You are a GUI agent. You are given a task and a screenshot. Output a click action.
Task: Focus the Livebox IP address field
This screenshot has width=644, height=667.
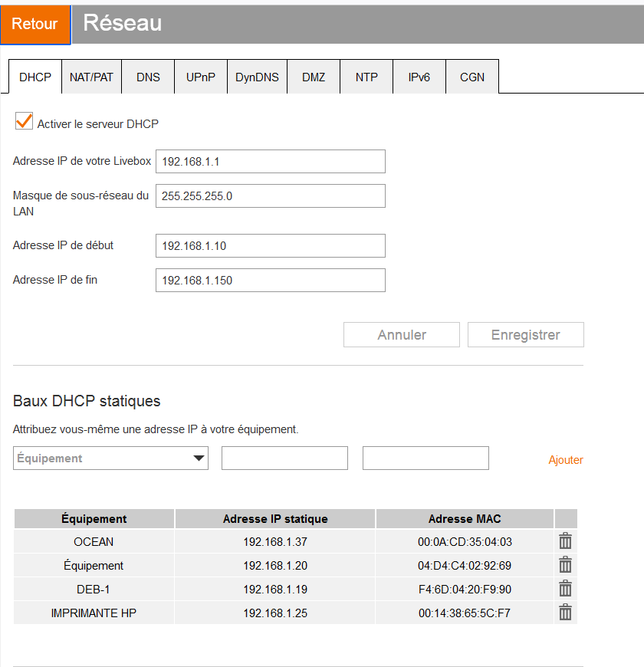click(x=271, y=161)
